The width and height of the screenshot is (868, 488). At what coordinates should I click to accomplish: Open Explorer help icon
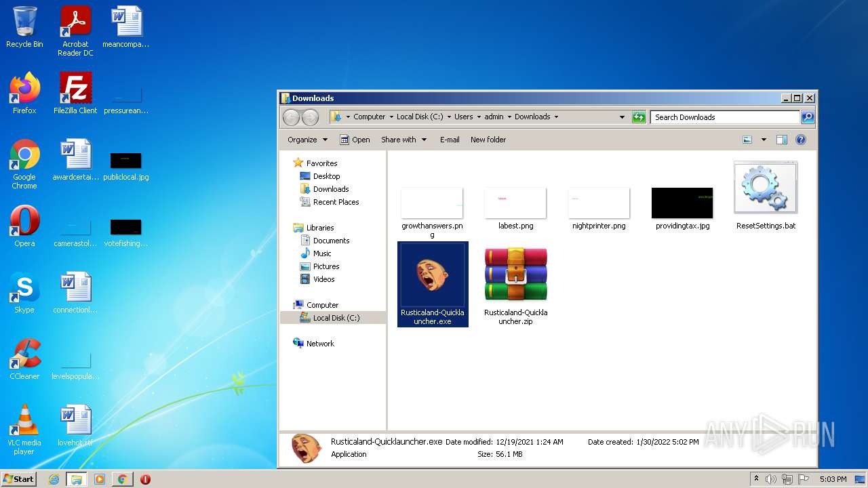(x=800, y=140)
